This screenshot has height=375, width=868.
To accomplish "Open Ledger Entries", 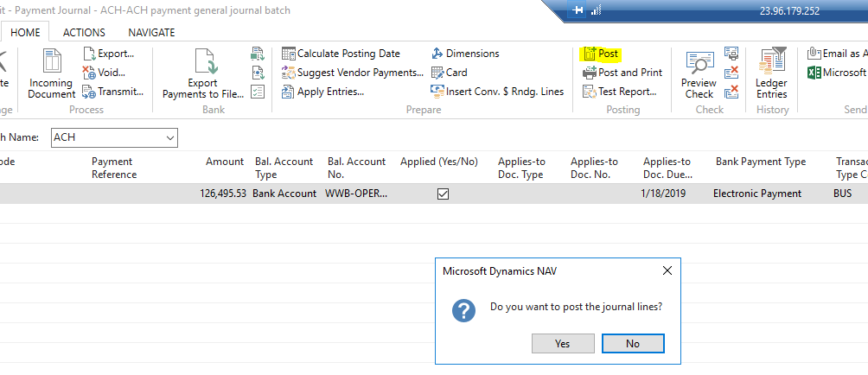I will click(x=772, y=73).
